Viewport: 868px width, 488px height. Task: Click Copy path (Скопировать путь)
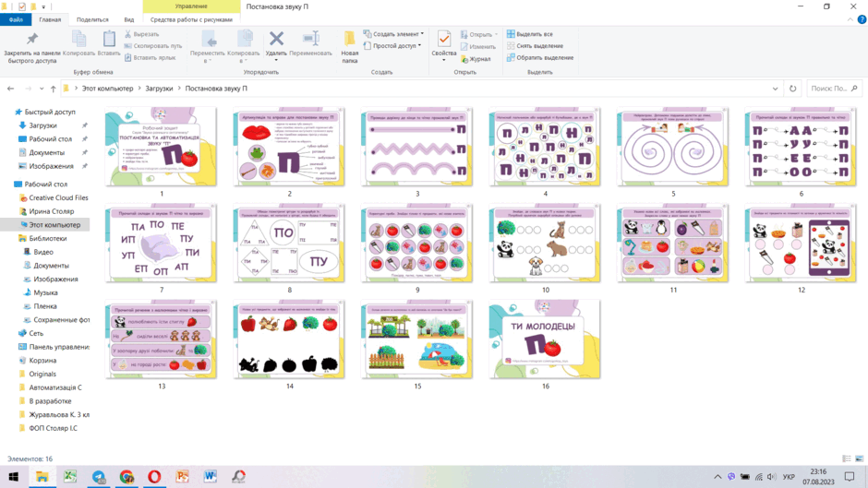click(152, 46)
